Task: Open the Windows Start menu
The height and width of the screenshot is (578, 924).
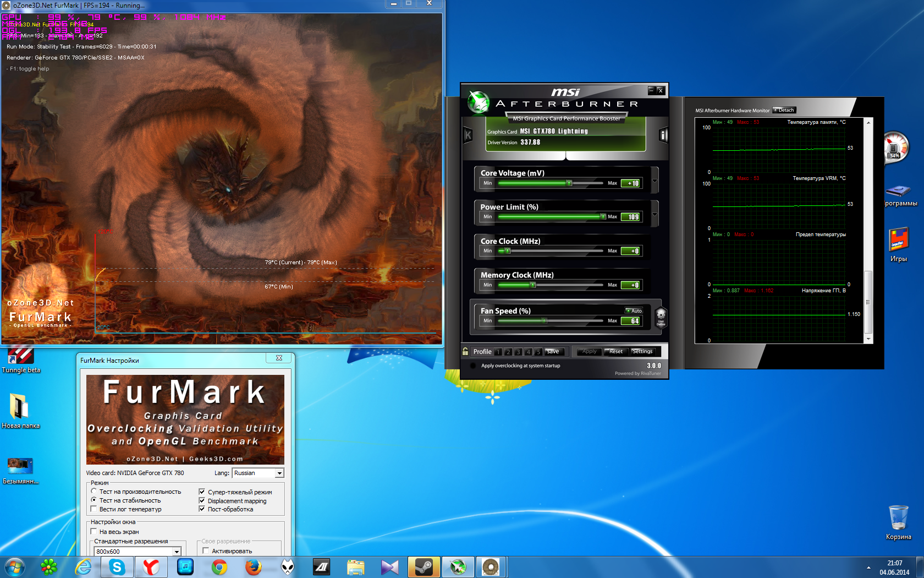Action: pyautogui.click(x=14, y=567)
